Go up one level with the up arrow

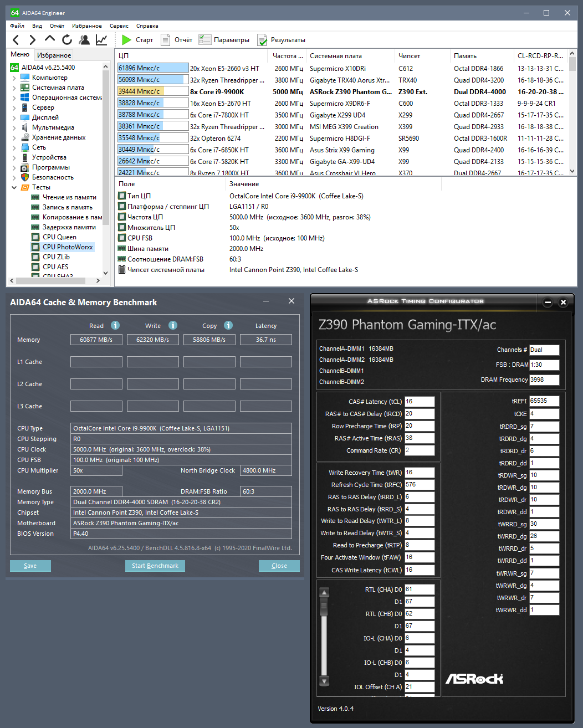point(50,39)
